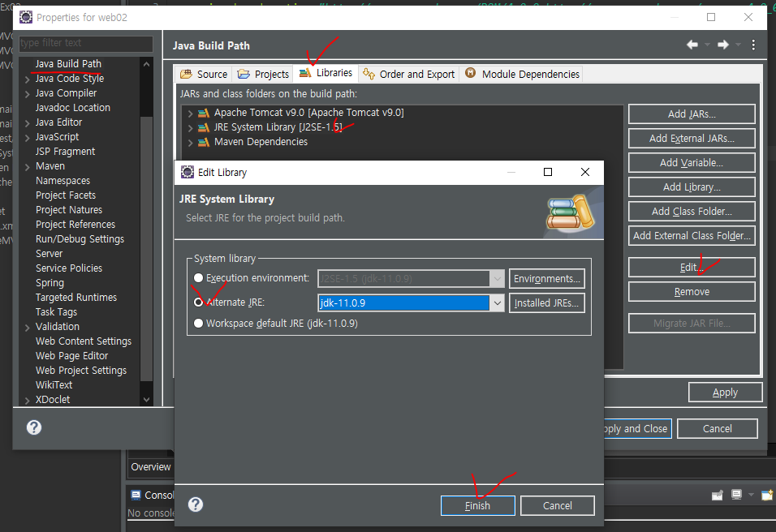Viewport: 776px width, 532px height.
Task: Open back history dropdown arrow
Action: [707, 45]
